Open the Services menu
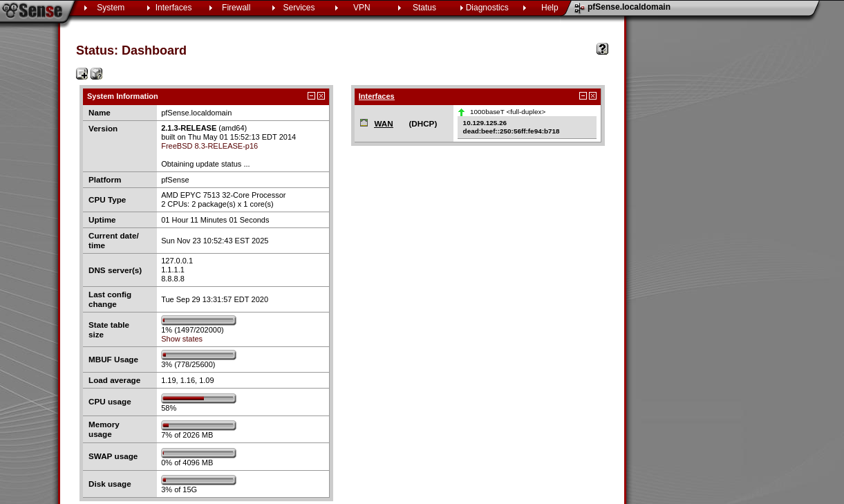The height and width of the screenshot is (504, 844). [x=299, y=8]
